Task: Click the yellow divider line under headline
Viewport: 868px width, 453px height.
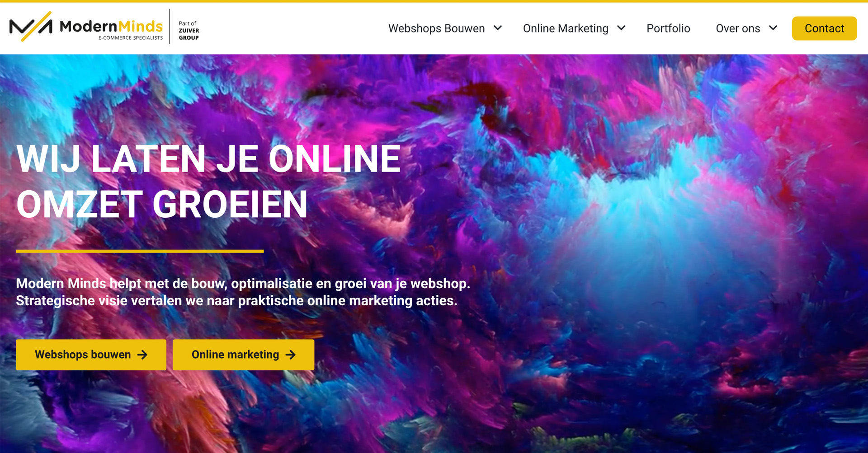Action: point(140,251)
